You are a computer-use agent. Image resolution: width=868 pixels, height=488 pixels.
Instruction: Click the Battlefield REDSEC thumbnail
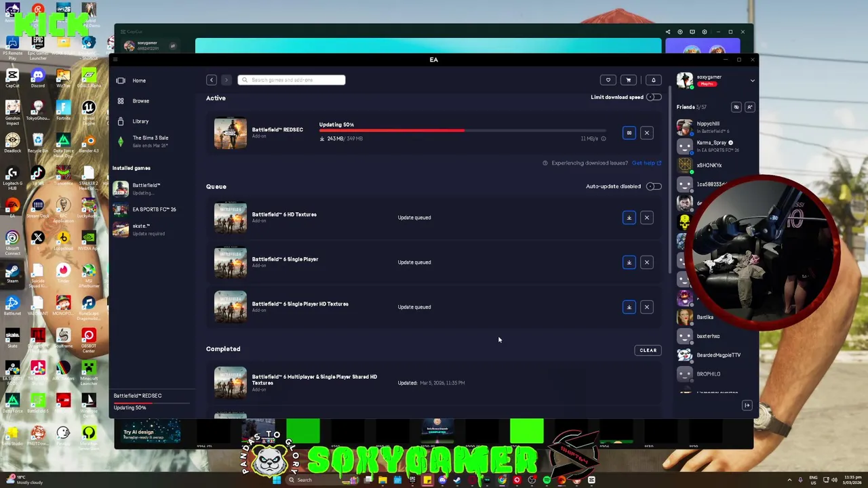[x=231, y=133]
